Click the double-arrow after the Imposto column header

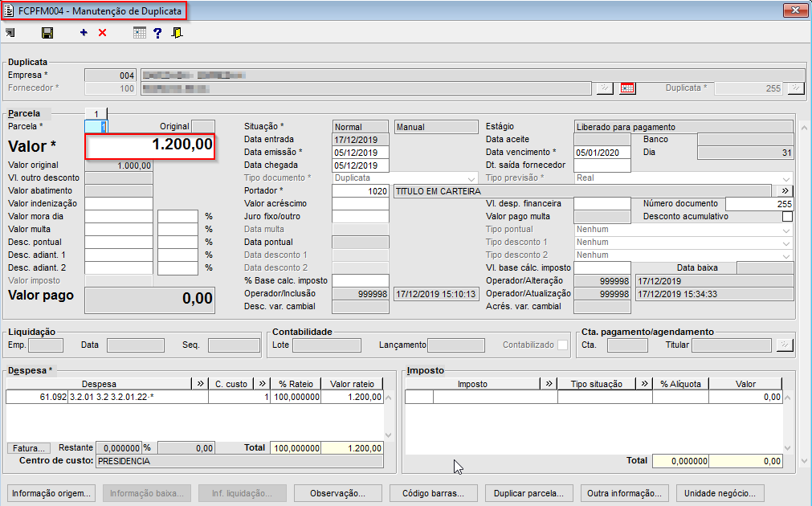pos(549,384)
